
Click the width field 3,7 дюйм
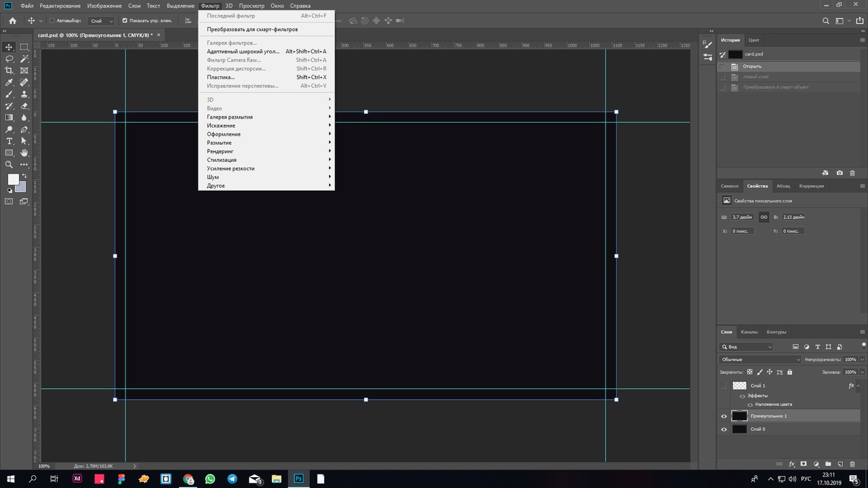coord(742,217)
